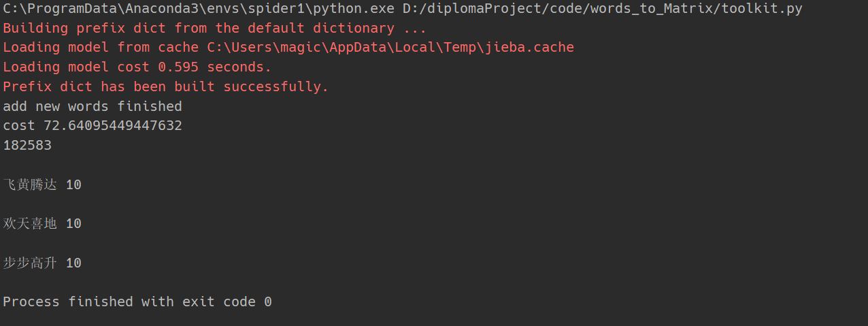This screenshot has width=868, height=326.
Task: Click the word 欢天喜地 in output
Action: coord(30,224)
